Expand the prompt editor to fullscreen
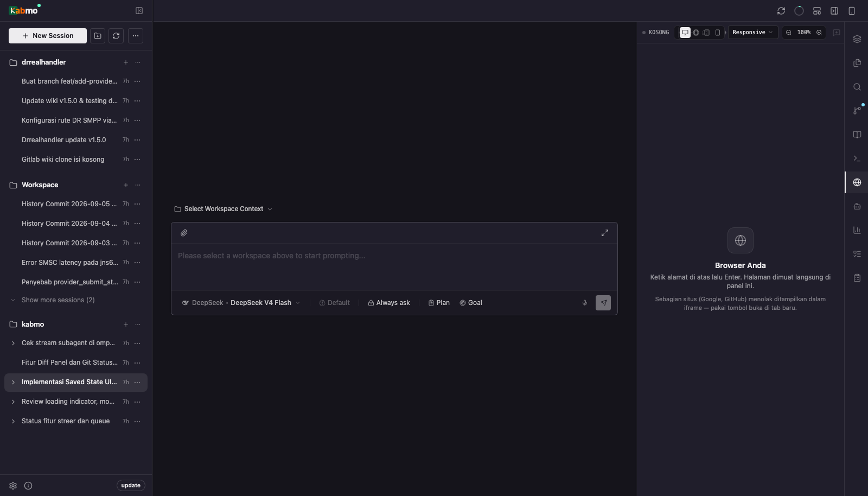 [x=605, y=233]
